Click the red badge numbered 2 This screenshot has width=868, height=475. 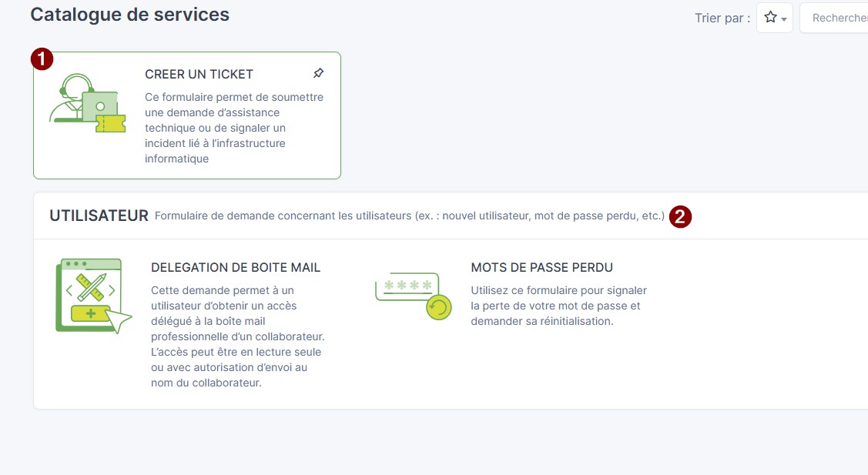[x=681, y=216]
